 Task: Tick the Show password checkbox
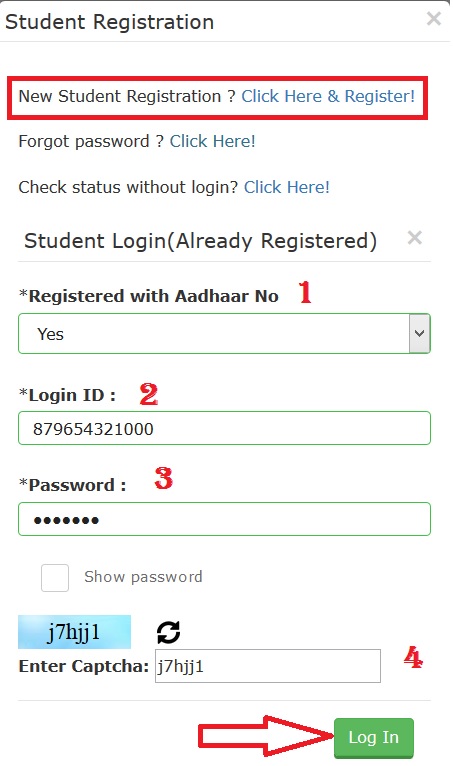55,578
